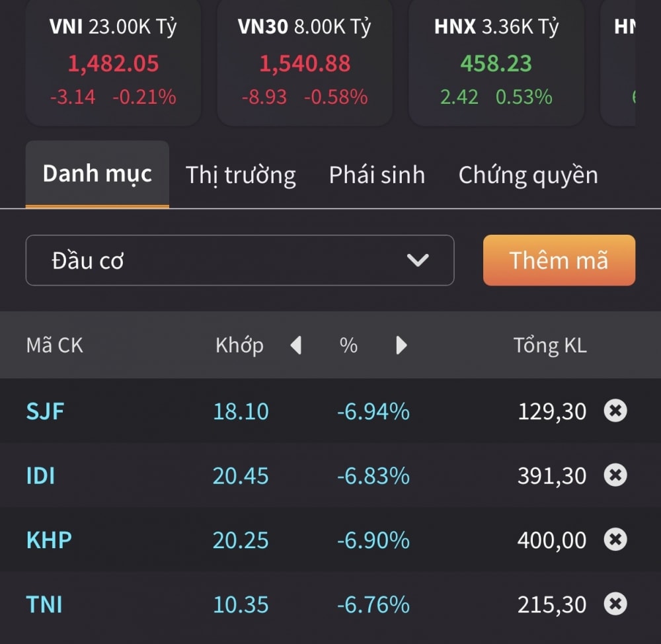
Task: Select the Danh mục tab
Action: (x=97, y=175)
